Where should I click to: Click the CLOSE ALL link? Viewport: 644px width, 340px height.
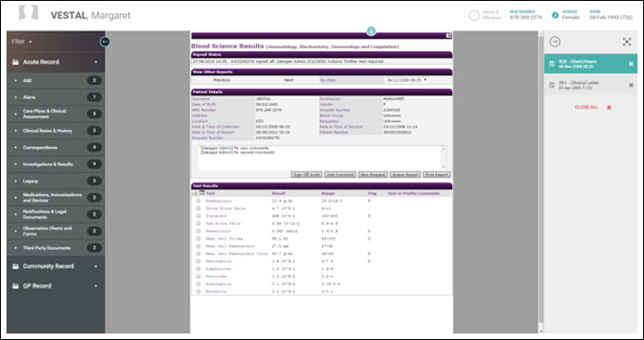pyautogui.click(x=586, y=108)
